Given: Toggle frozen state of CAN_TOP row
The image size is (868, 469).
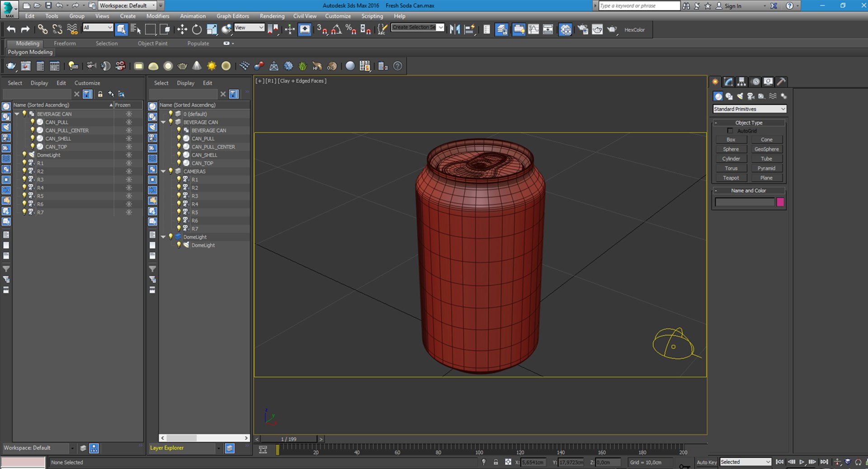Looking at the screenshot, I should (129, 147).
